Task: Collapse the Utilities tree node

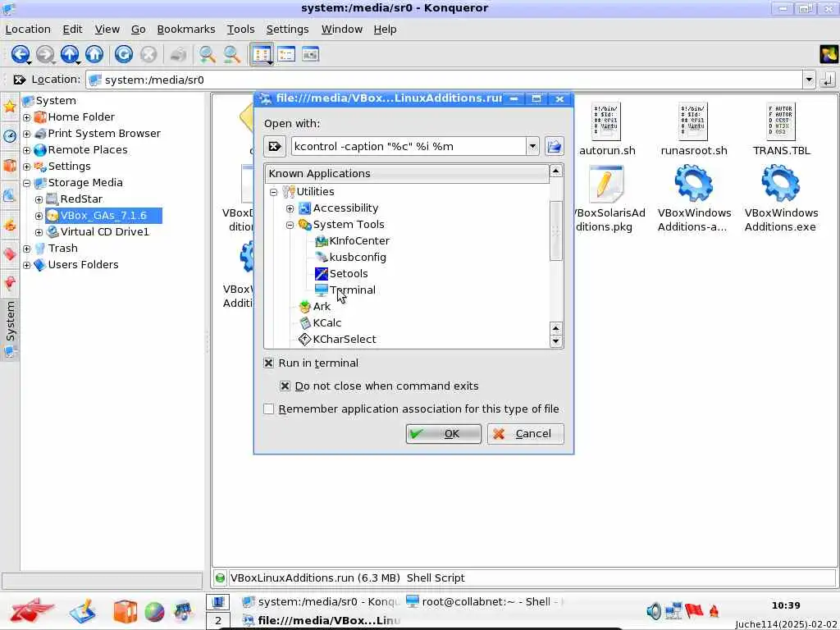Action: 273,192
